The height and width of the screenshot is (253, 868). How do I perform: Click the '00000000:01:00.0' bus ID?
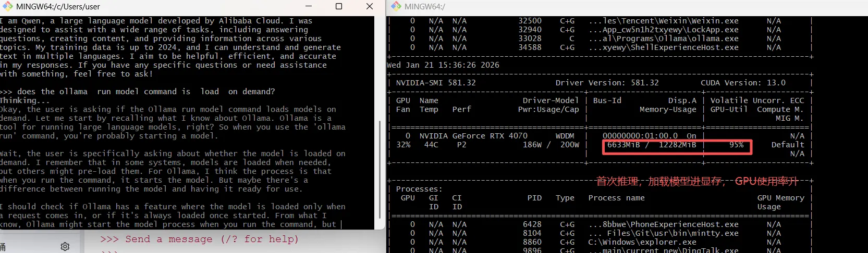pyautogui.click(x=640, y=136)
